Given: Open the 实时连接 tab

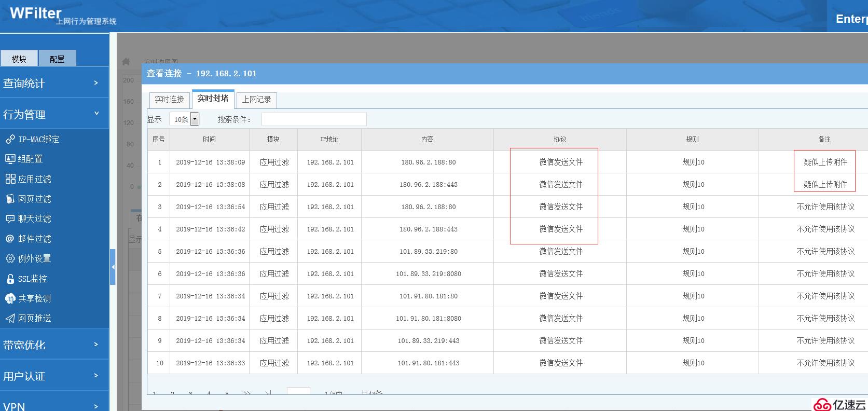Looking at the screenshot, I should tap(169, 99).
